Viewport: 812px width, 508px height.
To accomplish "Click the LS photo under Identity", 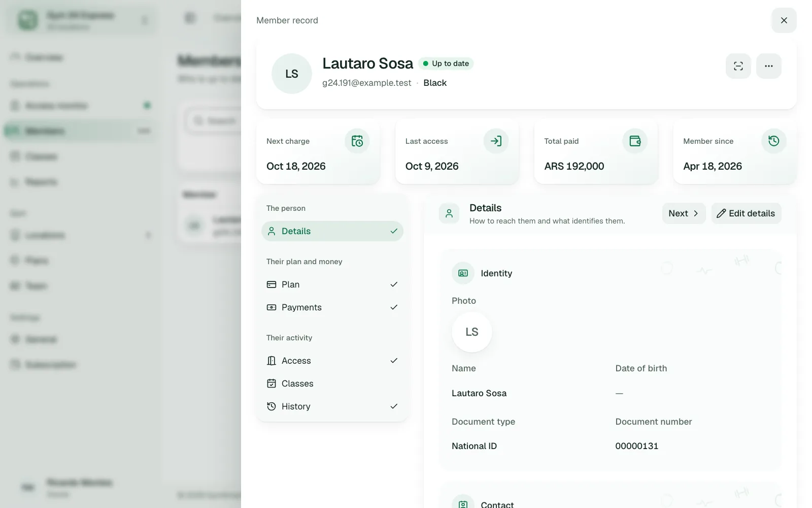I will pyautogui.click(x=472, y=332).
